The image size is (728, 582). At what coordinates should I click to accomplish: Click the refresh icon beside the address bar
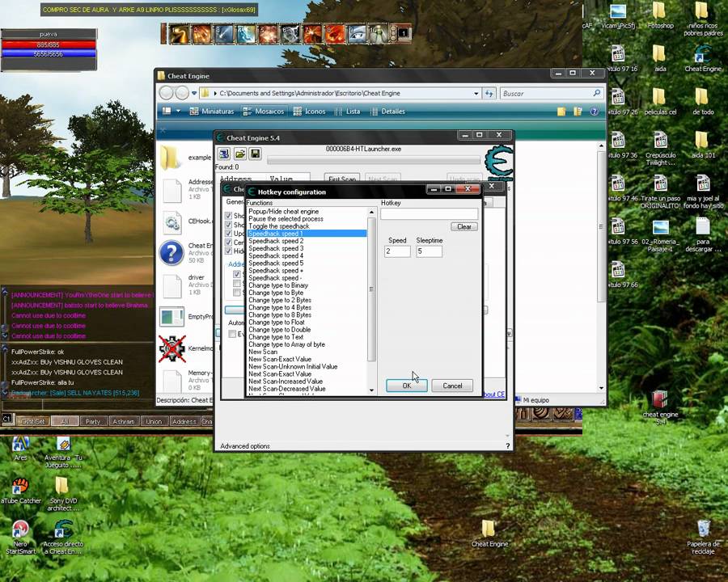coord(489,93)
